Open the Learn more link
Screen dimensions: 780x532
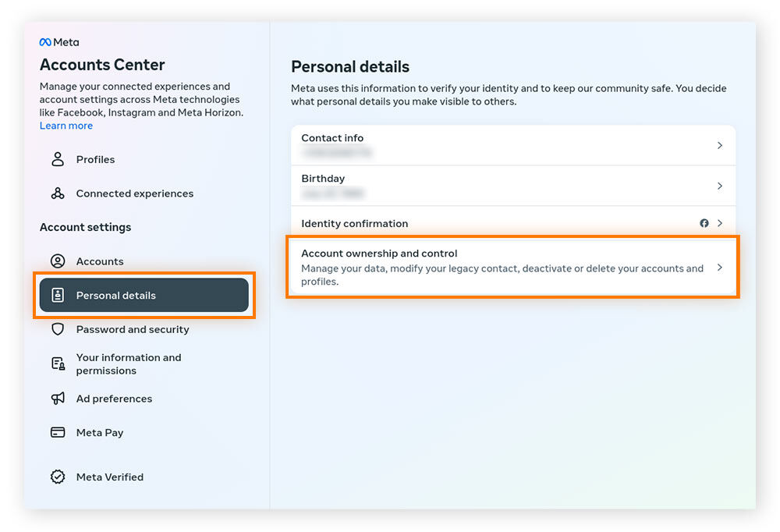tap(66, 126)
